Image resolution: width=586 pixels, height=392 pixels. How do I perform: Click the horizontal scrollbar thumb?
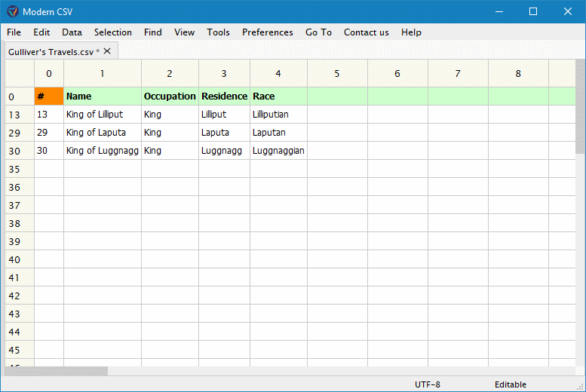click(x=57, y=371)
